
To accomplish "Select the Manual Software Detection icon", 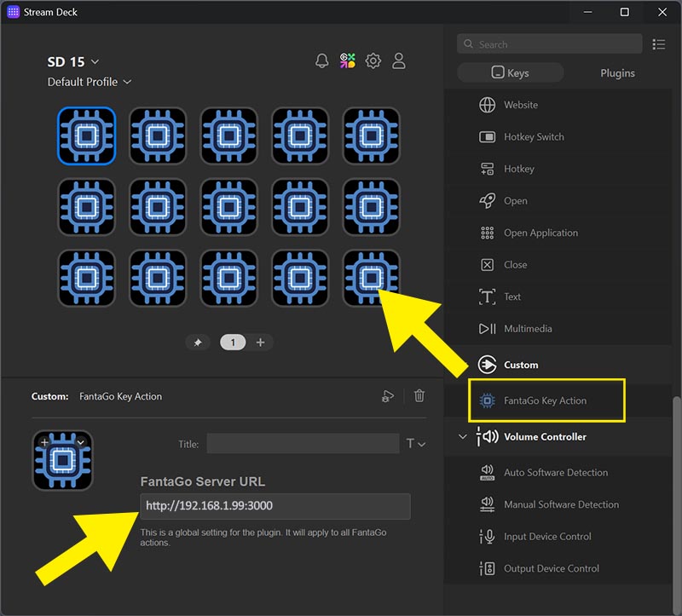I will pos(487,504).
